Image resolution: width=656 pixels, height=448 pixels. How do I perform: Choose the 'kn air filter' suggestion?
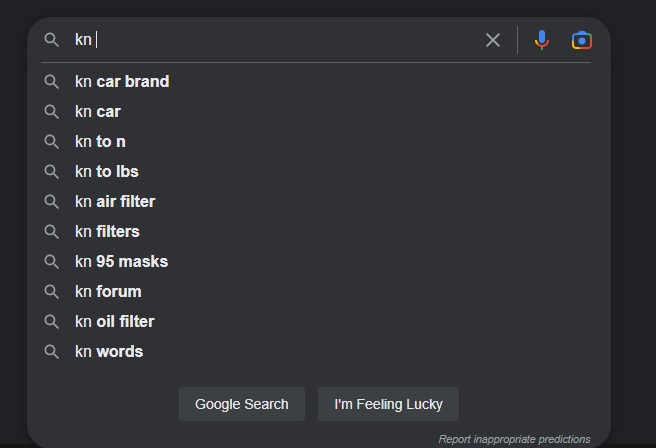(x=115, y=202)
